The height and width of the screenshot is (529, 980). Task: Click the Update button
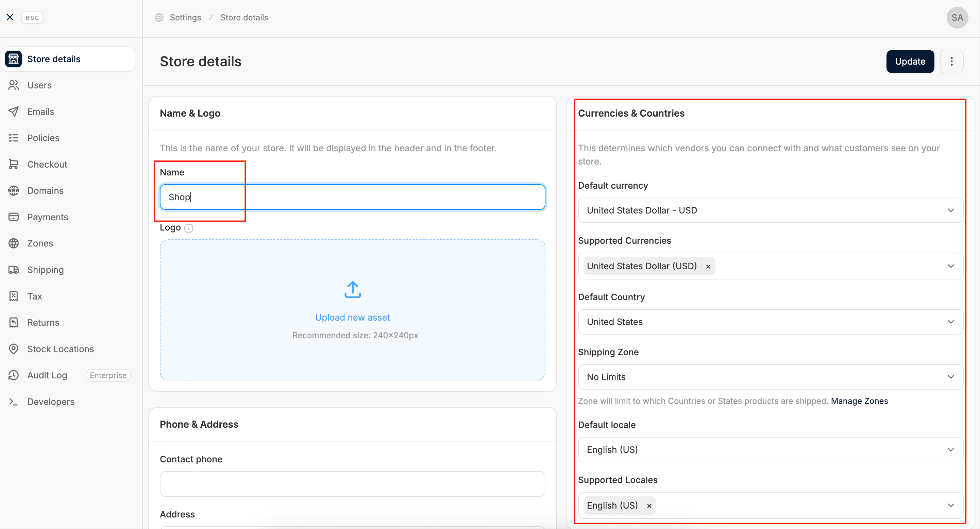point(910,61)
